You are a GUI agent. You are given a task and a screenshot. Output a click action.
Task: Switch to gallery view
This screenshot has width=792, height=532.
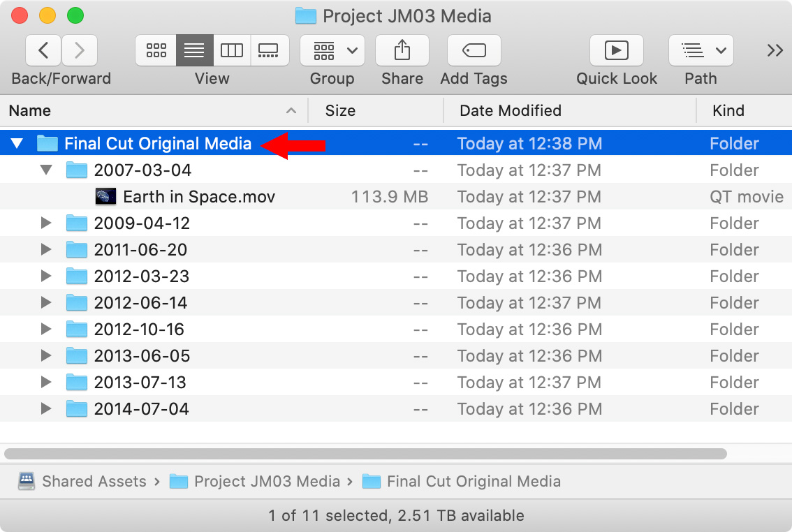coord(269,50)
